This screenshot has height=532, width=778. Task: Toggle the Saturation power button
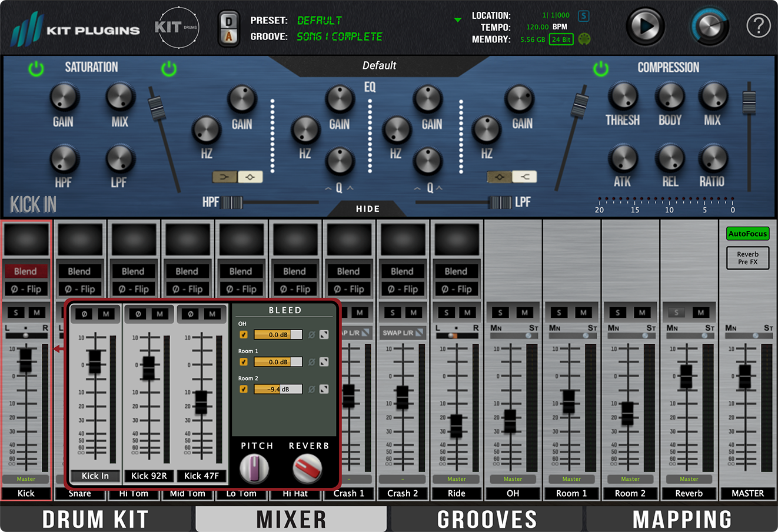tap(35, 68)
